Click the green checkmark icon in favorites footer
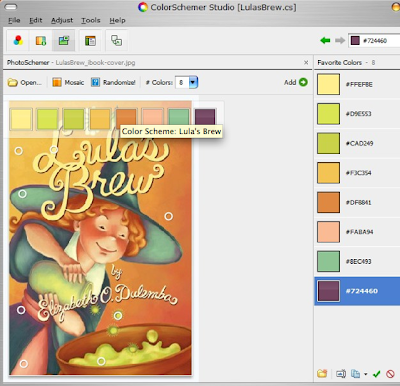Screen dimensions: 400x386 pos(377,374)
